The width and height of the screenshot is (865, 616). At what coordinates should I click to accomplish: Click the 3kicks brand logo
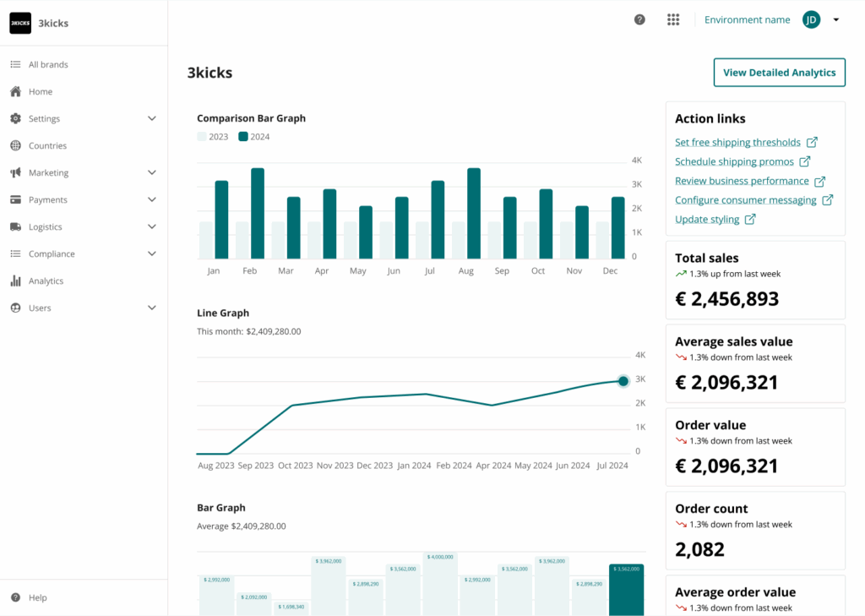pos(20,23)
